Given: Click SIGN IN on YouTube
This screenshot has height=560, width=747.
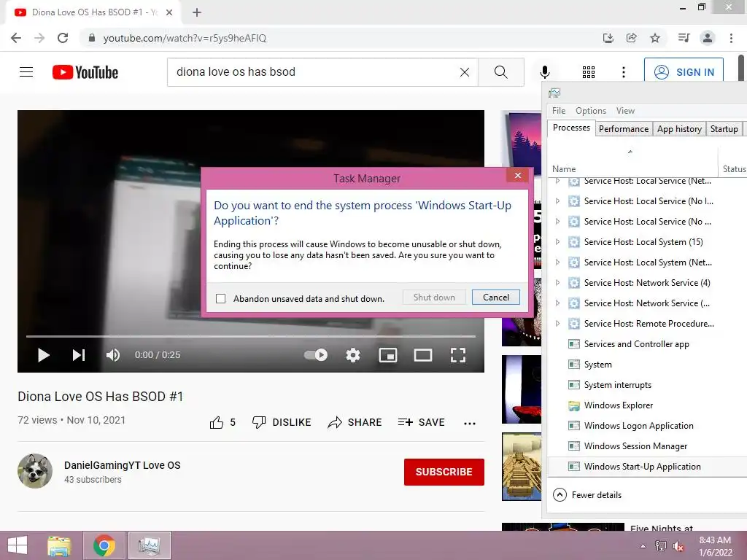Looking at the screenshot, I should pos(684,72).
